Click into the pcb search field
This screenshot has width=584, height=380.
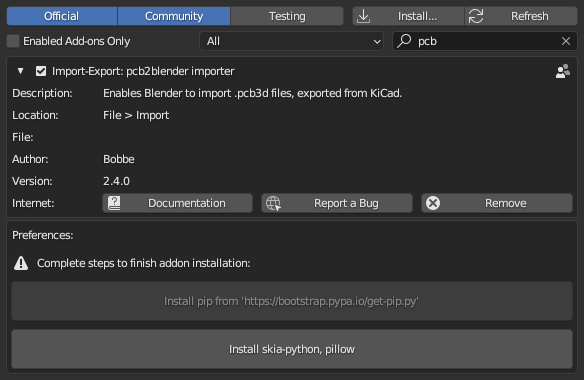click(x=485, y=41)
